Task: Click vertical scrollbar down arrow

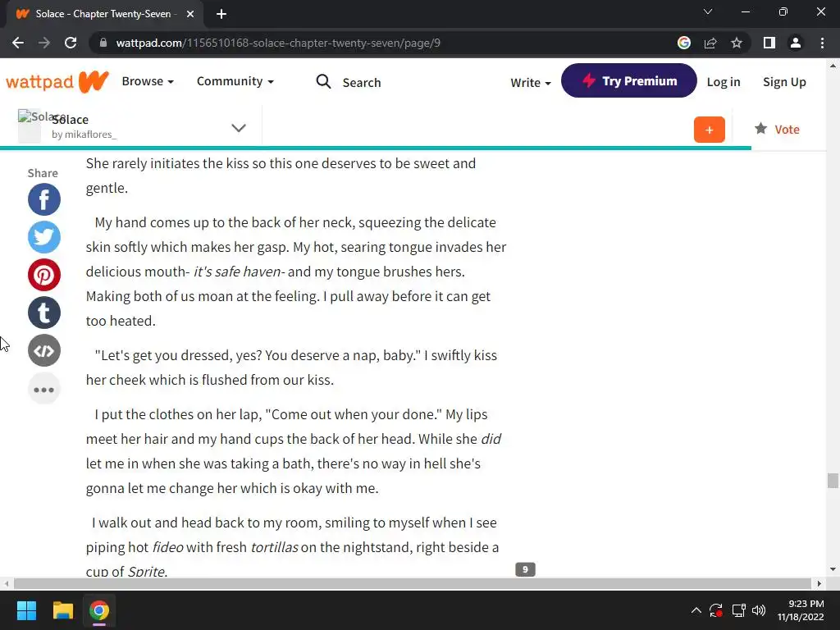Action: tap(833, 569)
